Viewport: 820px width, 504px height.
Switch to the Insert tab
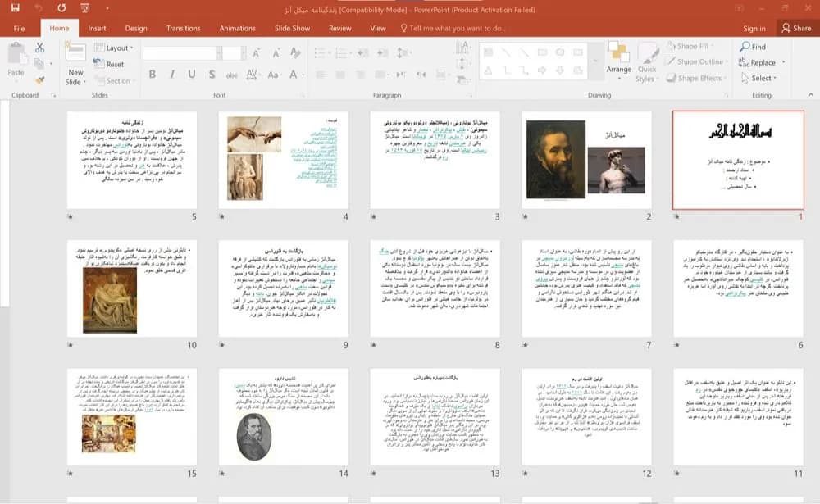point(97,28)
